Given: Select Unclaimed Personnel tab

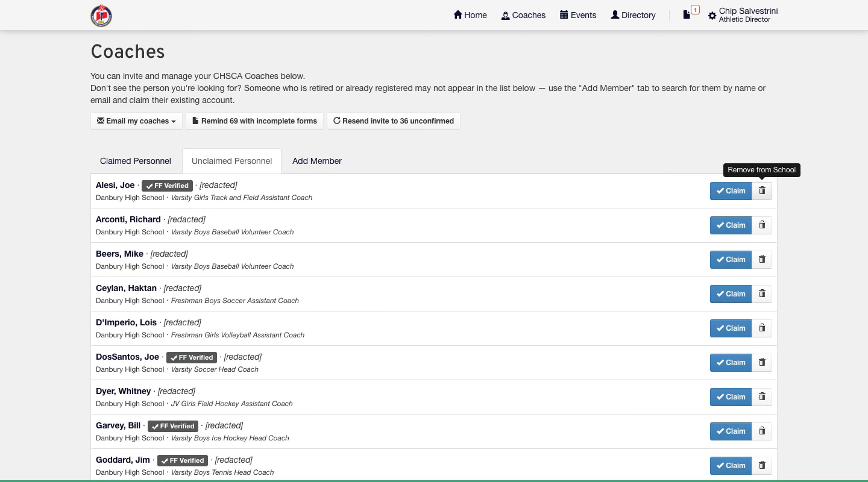Looking at the screenshot, I should coord(231,161).
